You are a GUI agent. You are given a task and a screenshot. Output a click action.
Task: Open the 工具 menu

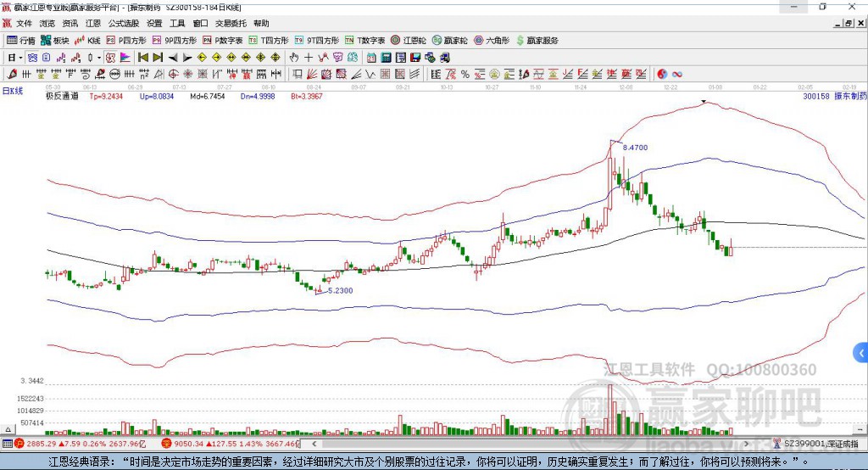pos(177,23)
